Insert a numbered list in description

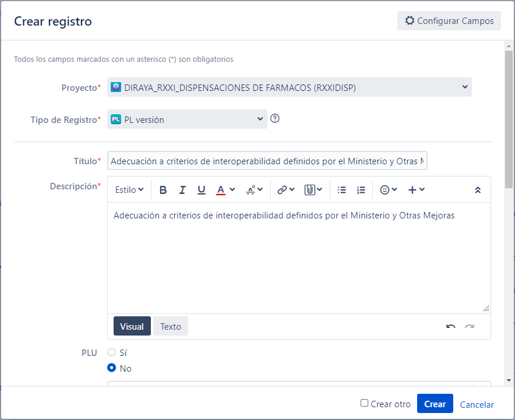tap(361, 190)
